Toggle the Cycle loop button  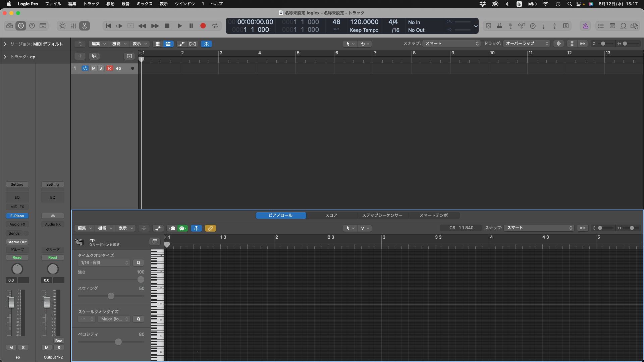(x=215, y=26)
